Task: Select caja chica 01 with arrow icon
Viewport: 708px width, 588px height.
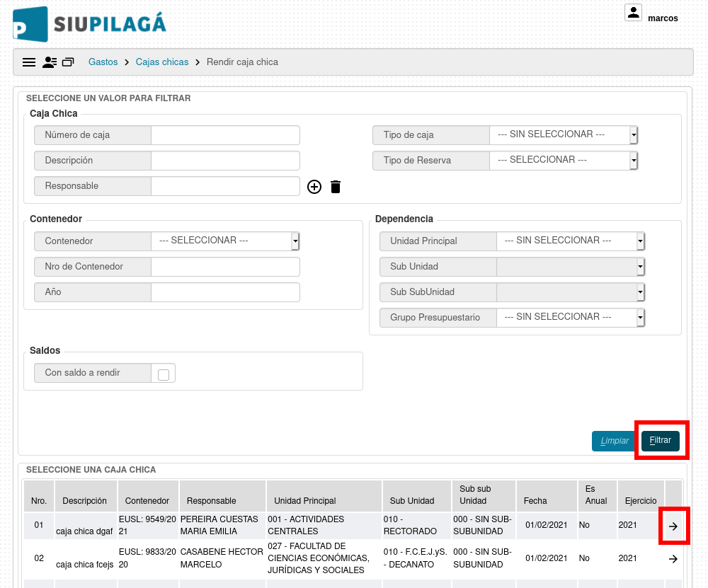Action: click(x=673, y=526)
